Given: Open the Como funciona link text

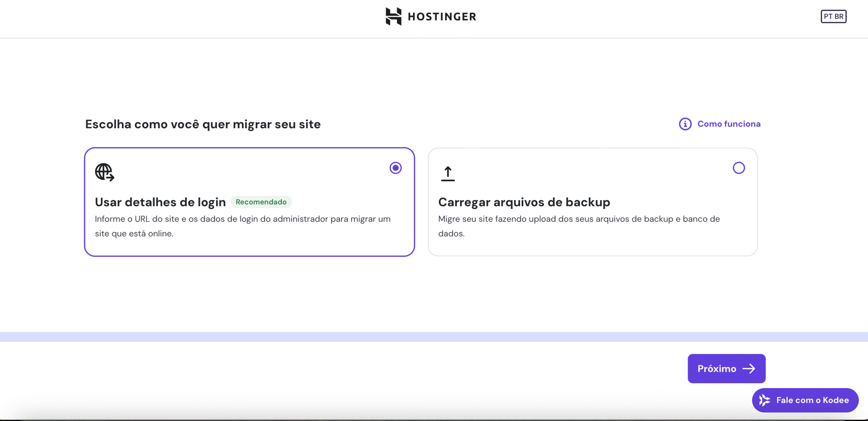Looking at the screenshot, I should click(729, 124).
